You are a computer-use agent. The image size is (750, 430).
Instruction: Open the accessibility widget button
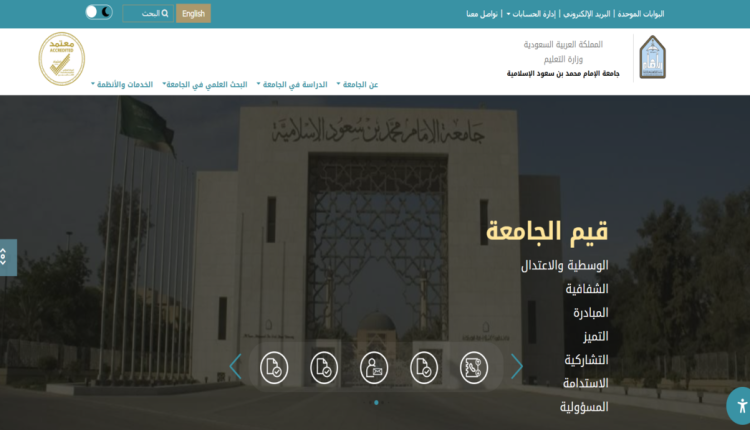[x=739, y=406]
